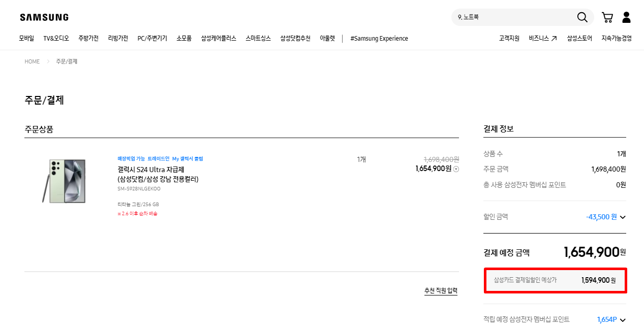Open the 아울렛 menu item
The height and width of the screenshot is (330, 644).
327,38
